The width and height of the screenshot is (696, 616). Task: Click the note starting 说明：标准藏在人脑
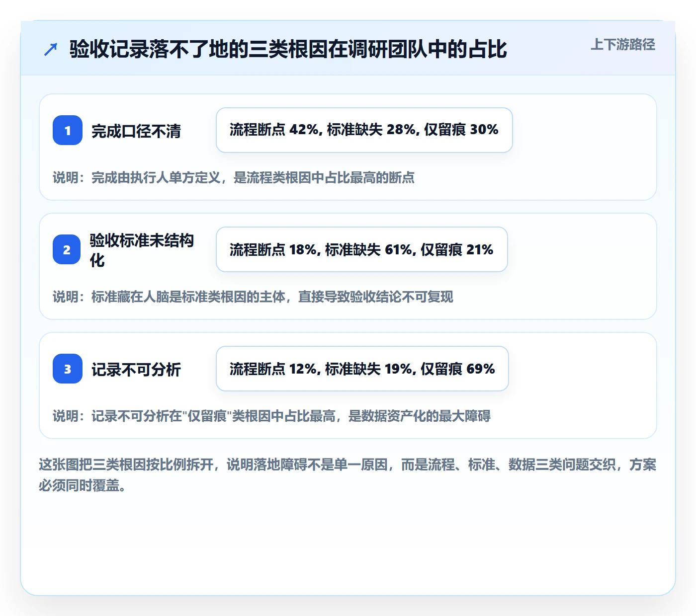[253, 297]
